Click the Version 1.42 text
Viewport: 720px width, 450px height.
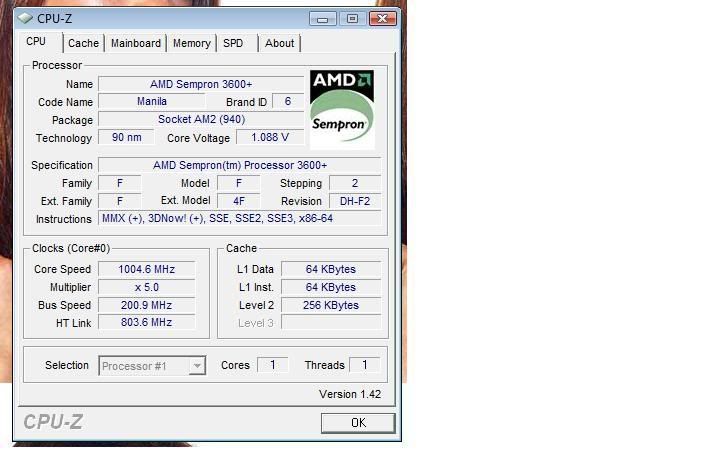(x=350, y=394)
